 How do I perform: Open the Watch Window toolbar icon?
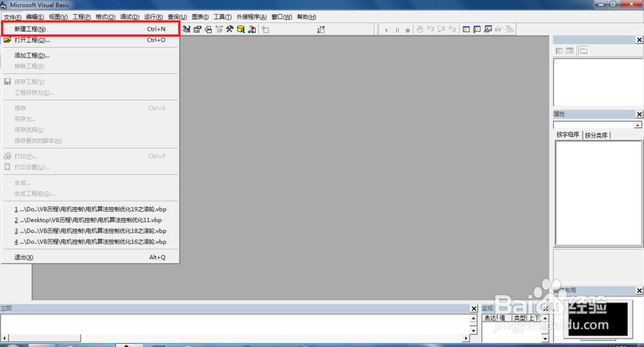click(x=488, y=29)
